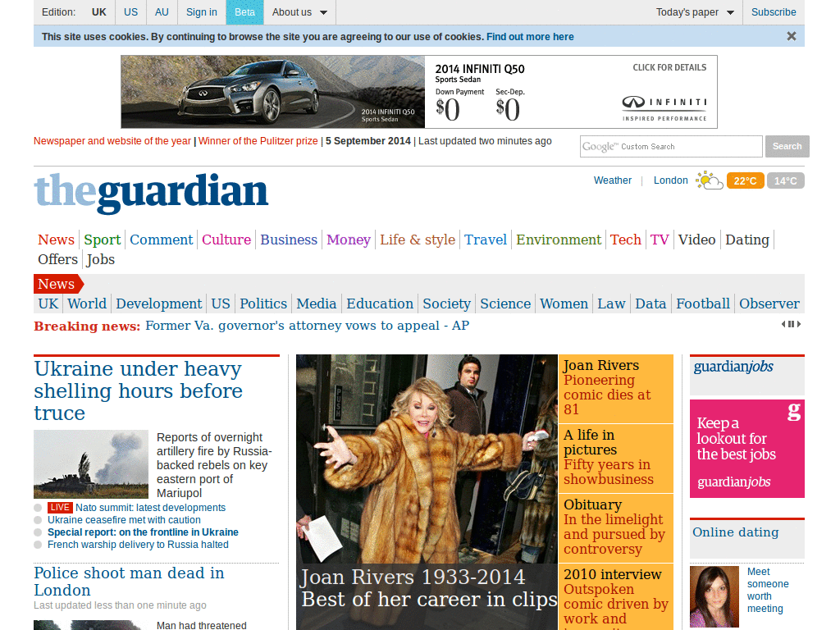Open French warship delivery to Russia halted
This screenshot has width=840, height=630.
pos(138,545)
